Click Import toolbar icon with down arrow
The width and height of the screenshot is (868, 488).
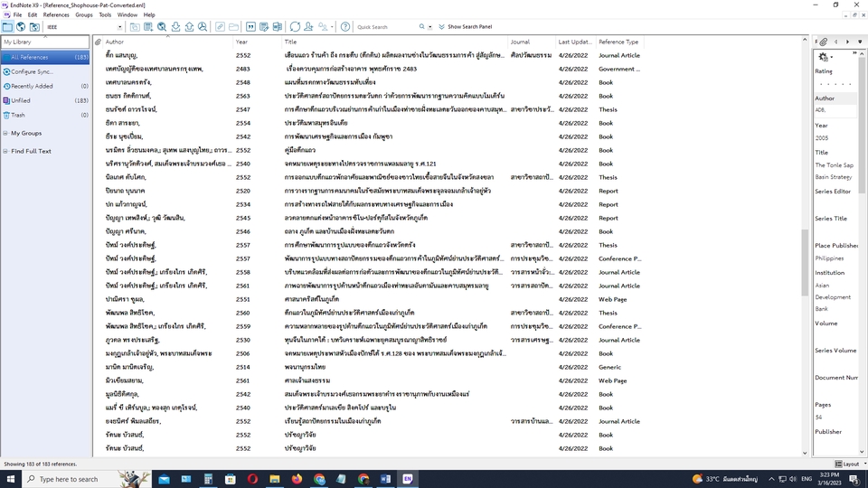[x=175, y=26]
